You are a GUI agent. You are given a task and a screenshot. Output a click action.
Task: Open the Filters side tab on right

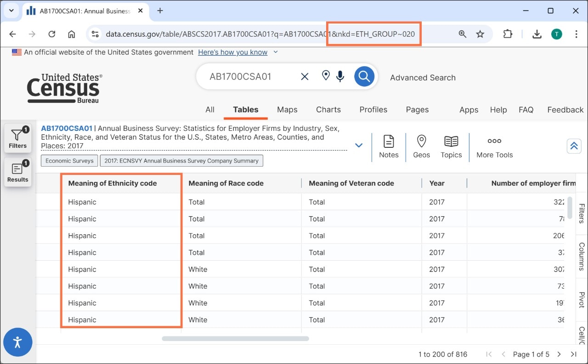point(582,213)
